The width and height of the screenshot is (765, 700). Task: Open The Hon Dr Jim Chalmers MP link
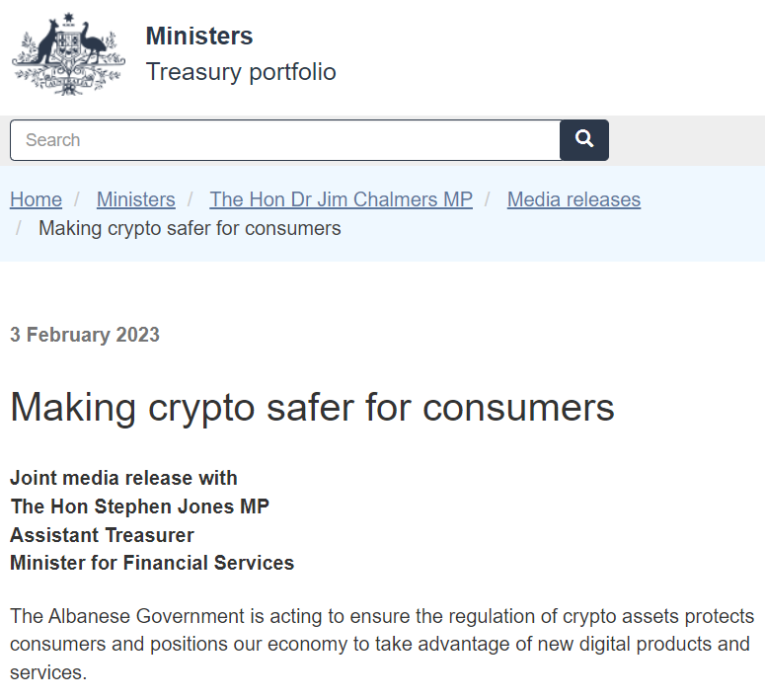(341, 199)
